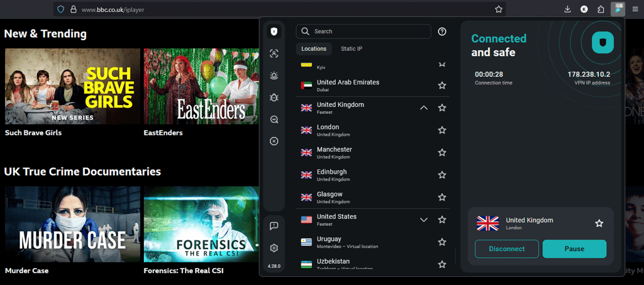This screenshot has height=285, width=644.
Task: Click the 'EastEnders' title link below thumbnail
Action: click(x=163, y=133)
